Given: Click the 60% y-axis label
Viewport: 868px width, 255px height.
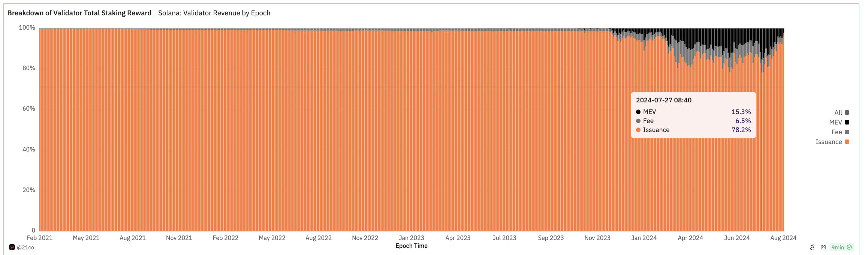Looking at the screenshot, I should (29, 109).
